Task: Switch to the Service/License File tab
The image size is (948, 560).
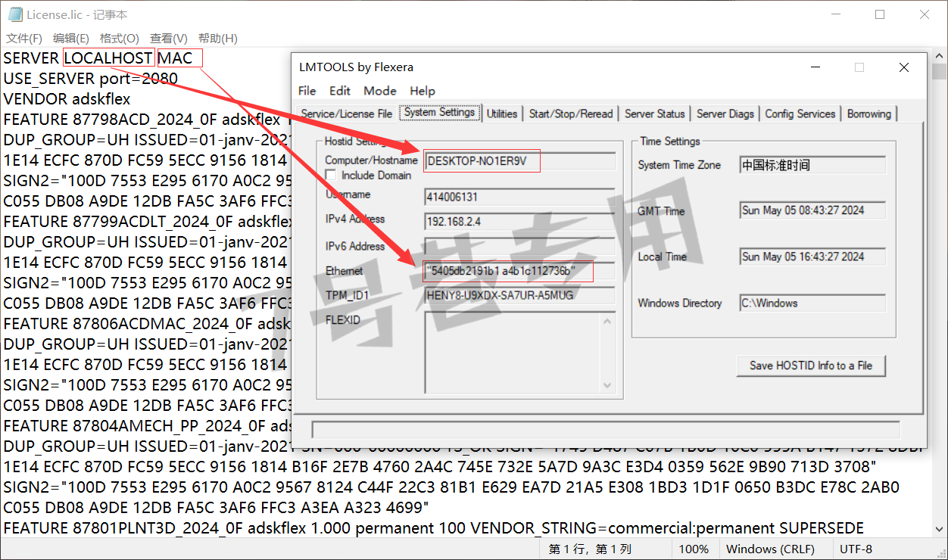Action: [347, 114]
